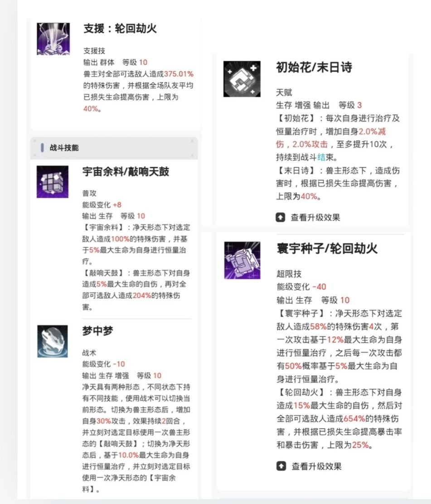The image size is (431, 504).
Task: Expand 查看升级效果 for the 天赋 skill
Action: [x=308, y=217]
